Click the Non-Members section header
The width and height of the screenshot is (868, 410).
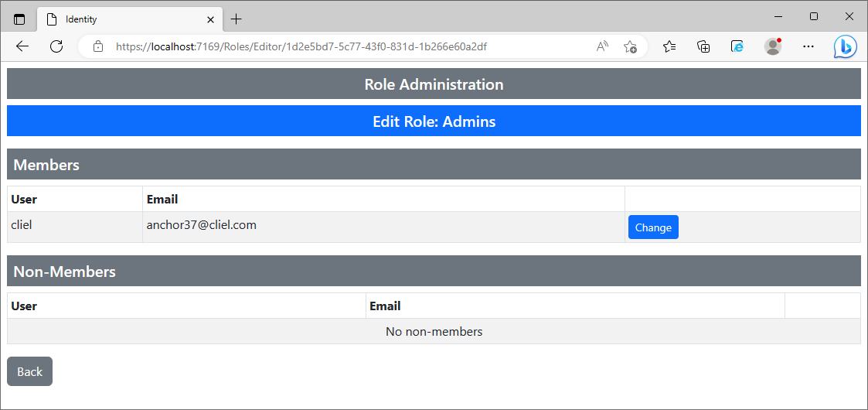[x=434, y=272]
